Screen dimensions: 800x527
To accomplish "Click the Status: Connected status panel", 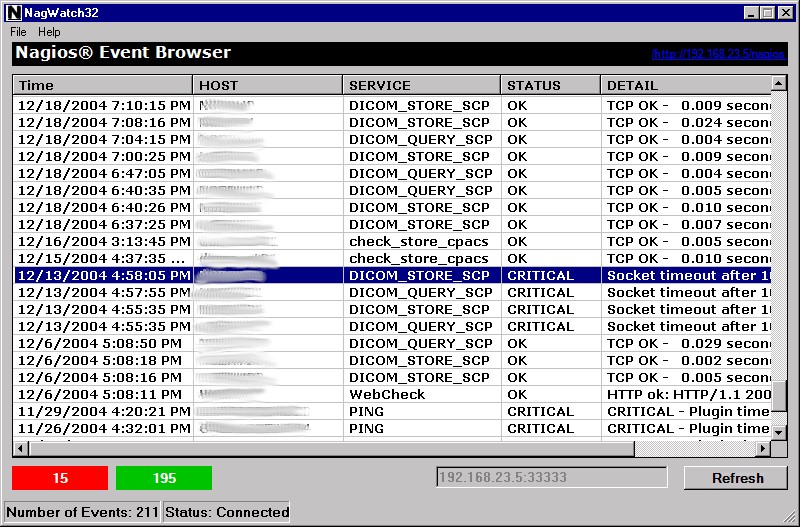I will pyautogui.click(x=227, y=512).
